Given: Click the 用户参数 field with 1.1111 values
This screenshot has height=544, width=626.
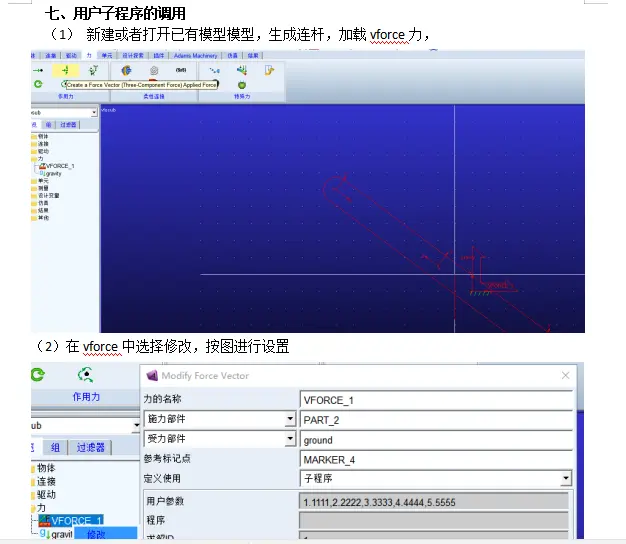Looking at the screenshot, I should 434,502.
